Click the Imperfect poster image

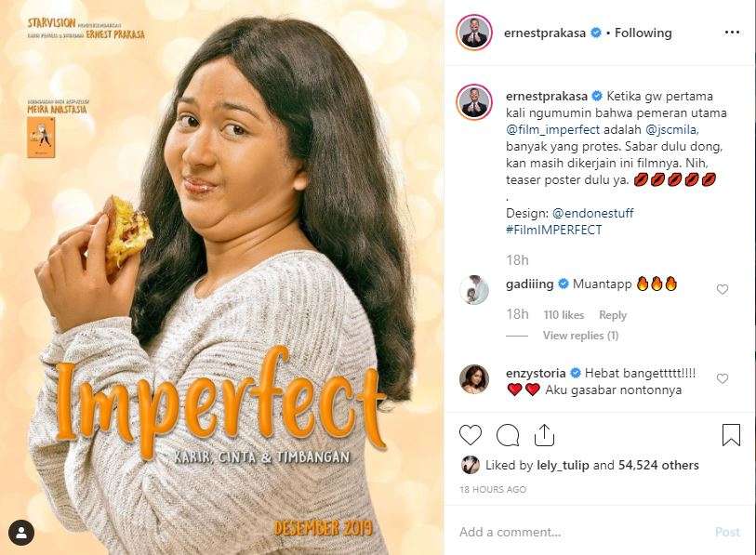point(223,279)
